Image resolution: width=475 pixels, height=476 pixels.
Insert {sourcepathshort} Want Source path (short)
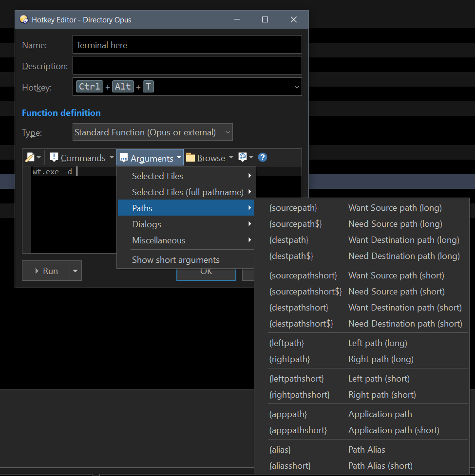(x=361, y=275)
